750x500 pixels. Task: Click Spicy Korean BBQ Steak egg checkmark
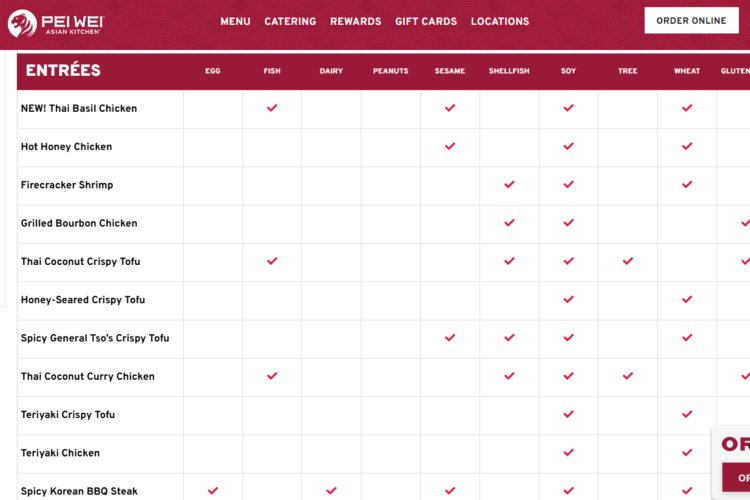click(213, 491)
